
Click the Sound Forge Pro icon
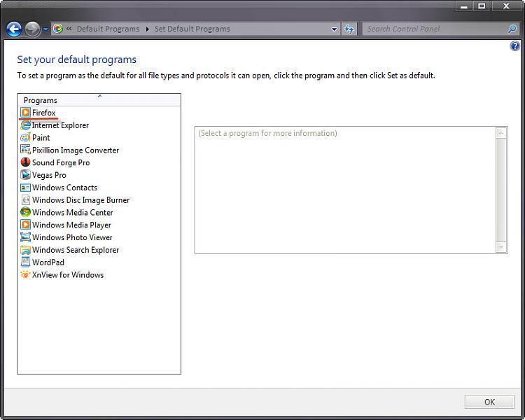[25, 162]
